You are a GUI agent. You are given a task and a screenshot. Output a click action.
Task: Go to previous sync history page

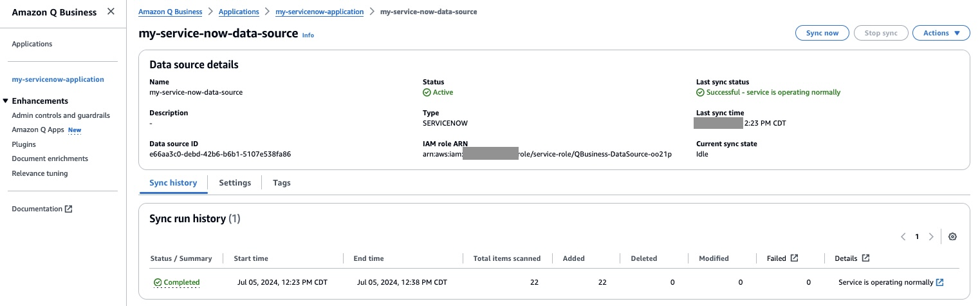[903, 236]
